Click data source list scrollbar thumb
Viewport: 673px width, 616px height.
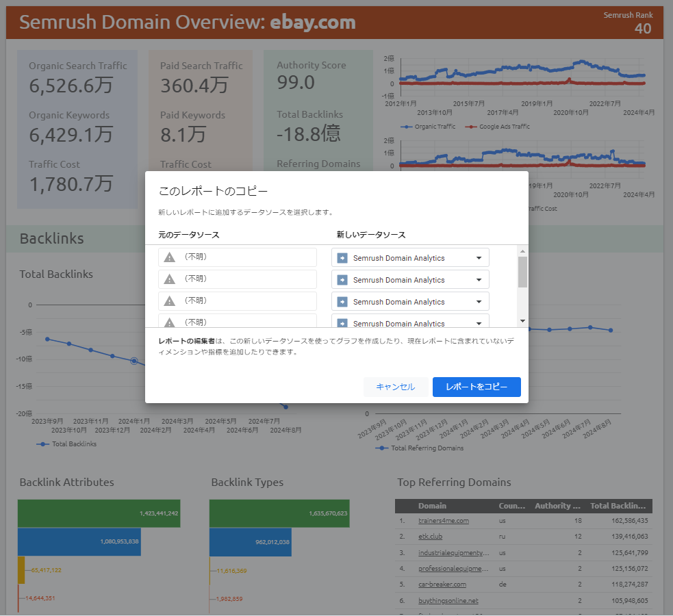pos(522,272)
